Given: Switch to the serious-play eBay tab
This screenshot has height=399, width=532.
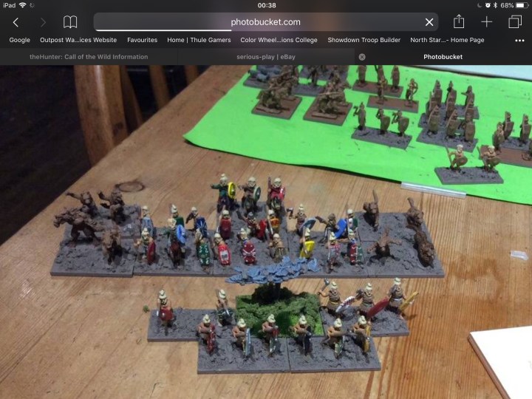Looking at the screenshot, I should pyautogui.click(x=267, y=57).
